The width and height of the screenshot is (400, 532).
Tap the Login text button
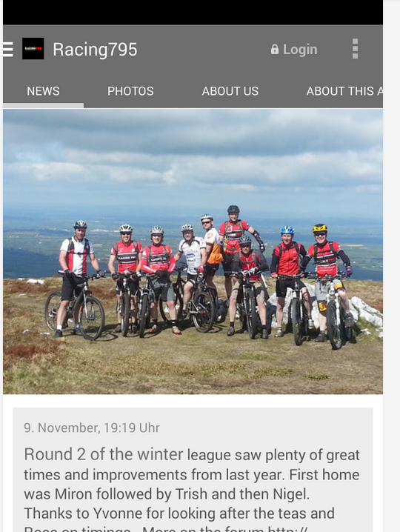[300, 50]
